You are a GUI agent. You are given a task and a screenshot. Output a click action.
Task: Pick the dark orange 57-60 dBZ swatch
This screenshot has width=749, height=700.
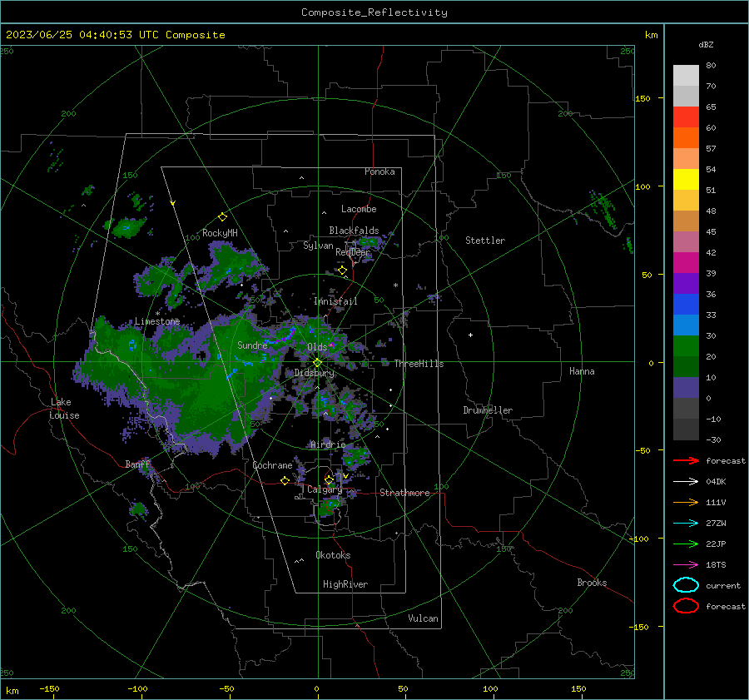coord(686,138)
